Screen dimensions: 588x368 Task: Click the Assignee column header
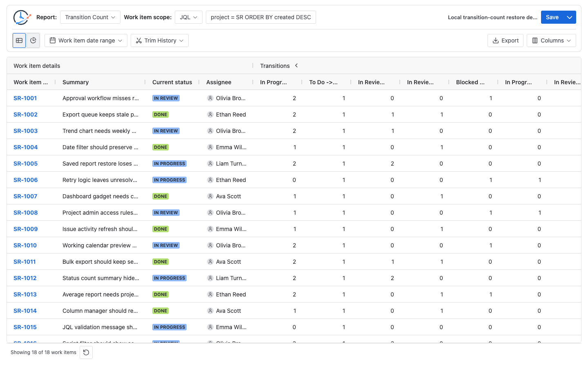click(218, 82)
